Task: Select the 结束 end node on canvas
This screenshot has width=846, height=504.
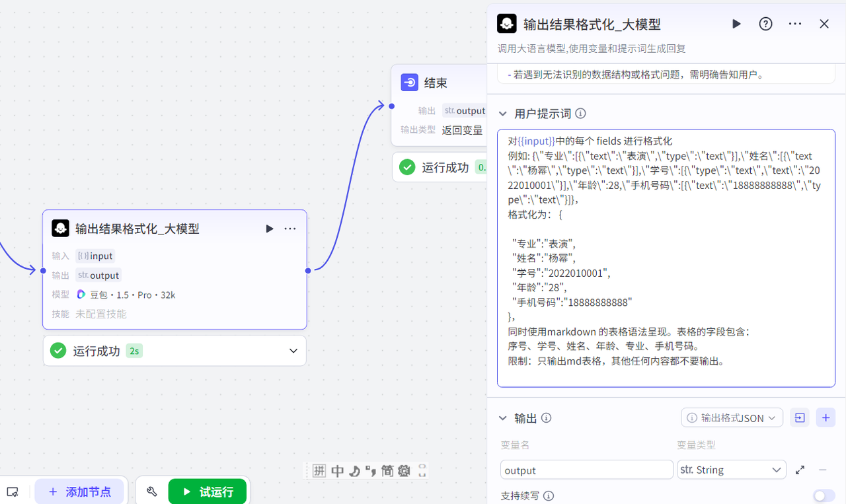Action: [436, 83]
